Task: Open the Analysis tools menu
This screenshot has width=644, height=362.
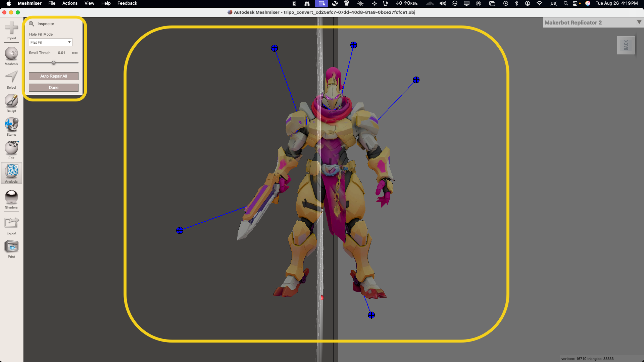Action: point(11,174)
